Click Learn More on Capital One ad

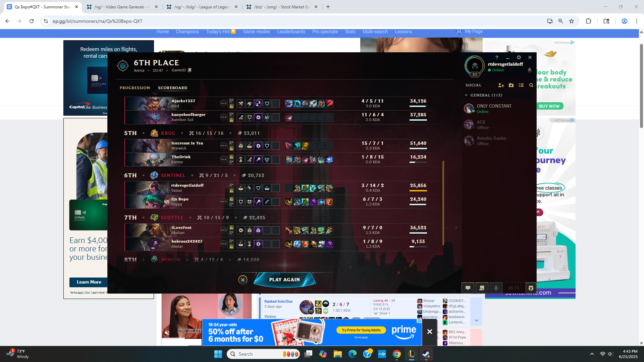tap(89, 282)
